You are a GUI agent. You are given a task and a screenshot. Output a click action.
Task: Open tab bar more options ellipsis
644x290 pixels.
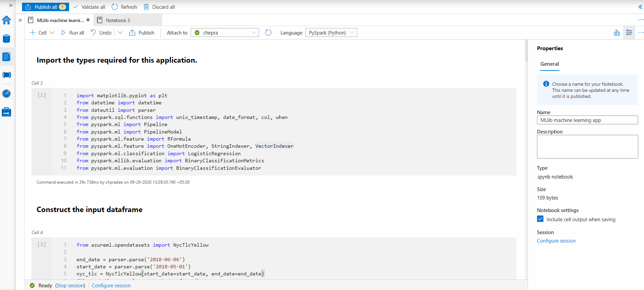[x=641, y=20]
